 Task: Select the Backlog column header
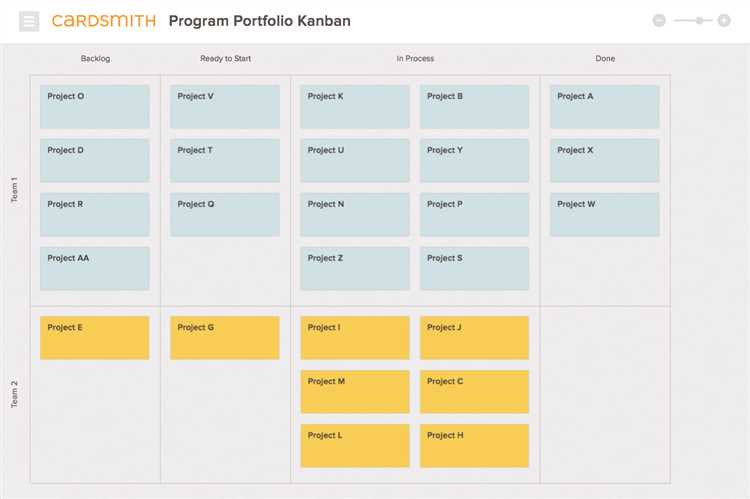[95, 58]
